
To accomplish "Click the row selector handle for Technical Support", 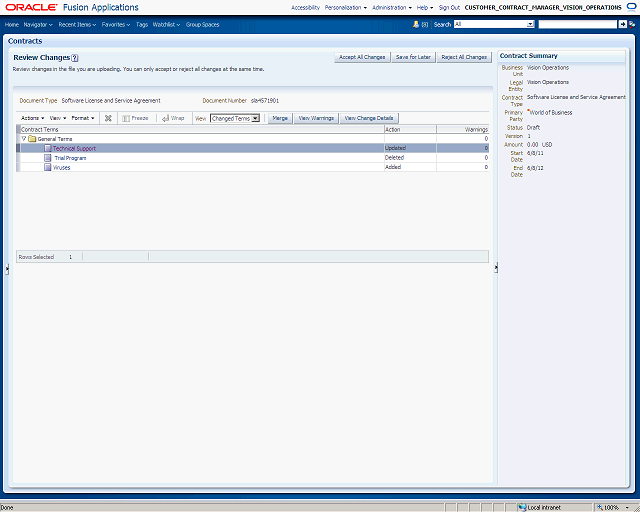I will coord(18,148).
